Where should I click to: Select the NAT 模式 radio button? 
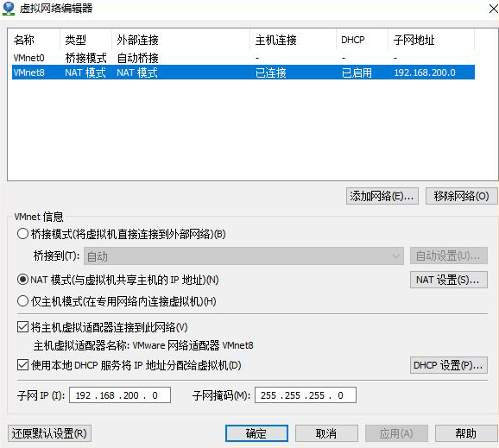pyautogui.click(x=23, y=280)
